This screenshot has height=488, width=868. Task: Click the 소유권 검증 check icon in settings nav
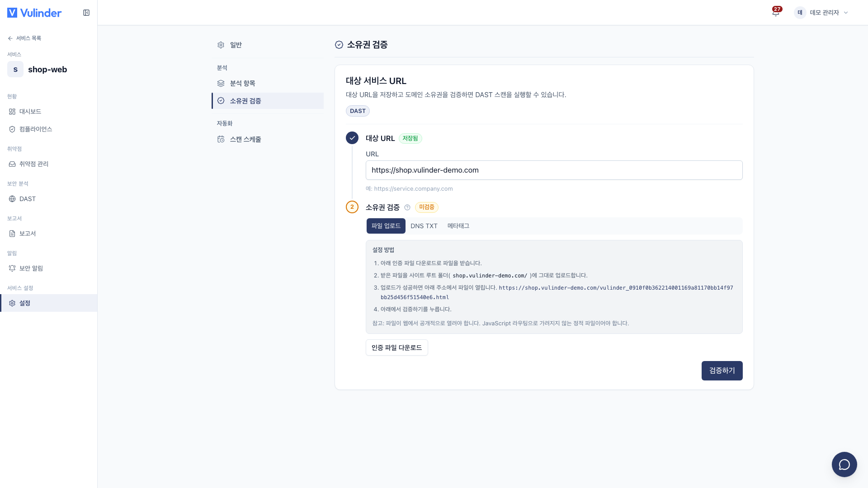221,101
